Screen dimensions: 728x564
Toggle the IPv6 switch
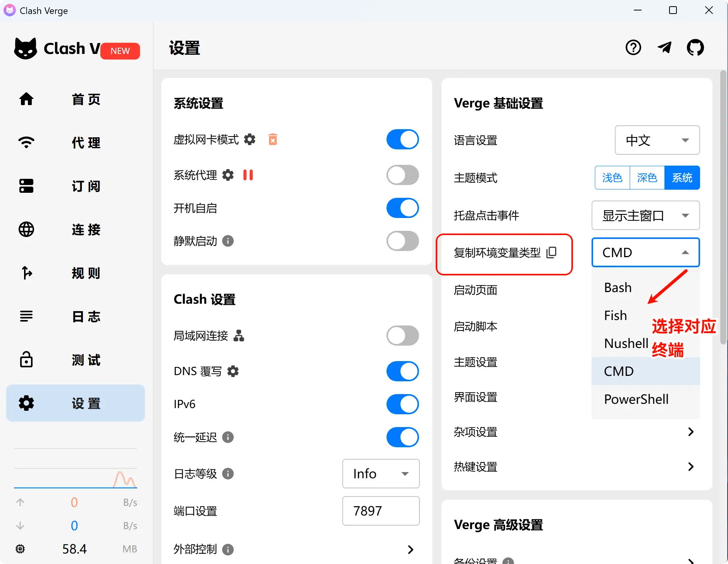pos(403,404)
